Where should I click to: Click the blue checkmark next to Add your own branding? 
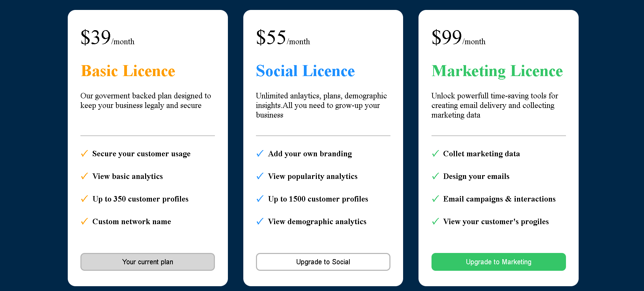[x=260, y=153]
